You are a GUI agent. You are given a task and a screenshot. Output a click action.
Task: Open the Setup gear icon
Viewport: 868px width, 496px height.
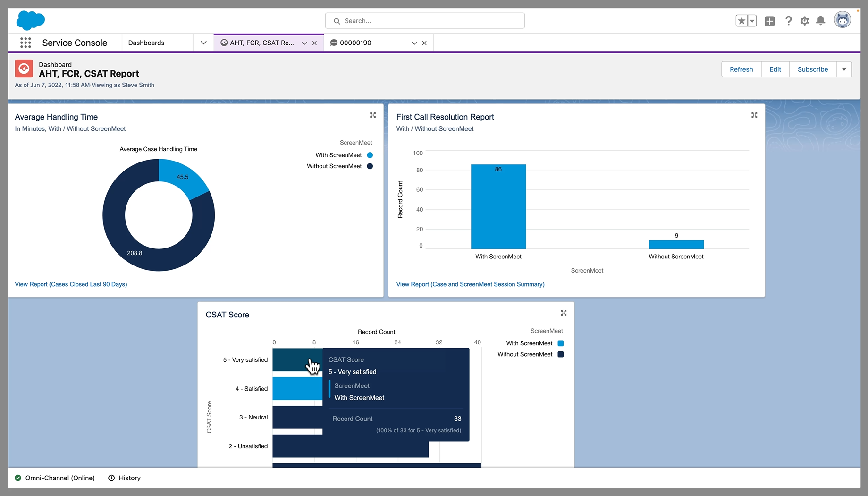[x=805, y=21]
